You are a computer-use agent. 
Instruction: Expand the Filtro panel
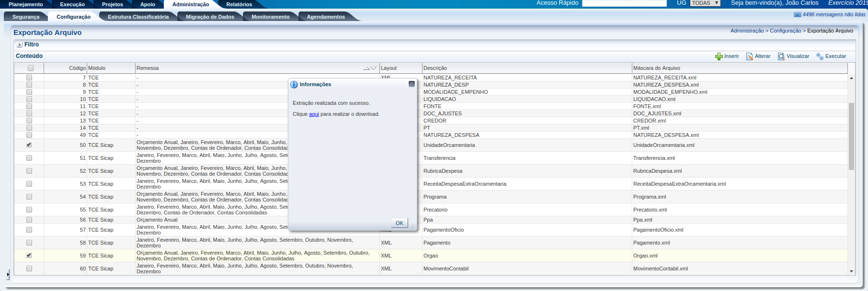tap(19, 45)
